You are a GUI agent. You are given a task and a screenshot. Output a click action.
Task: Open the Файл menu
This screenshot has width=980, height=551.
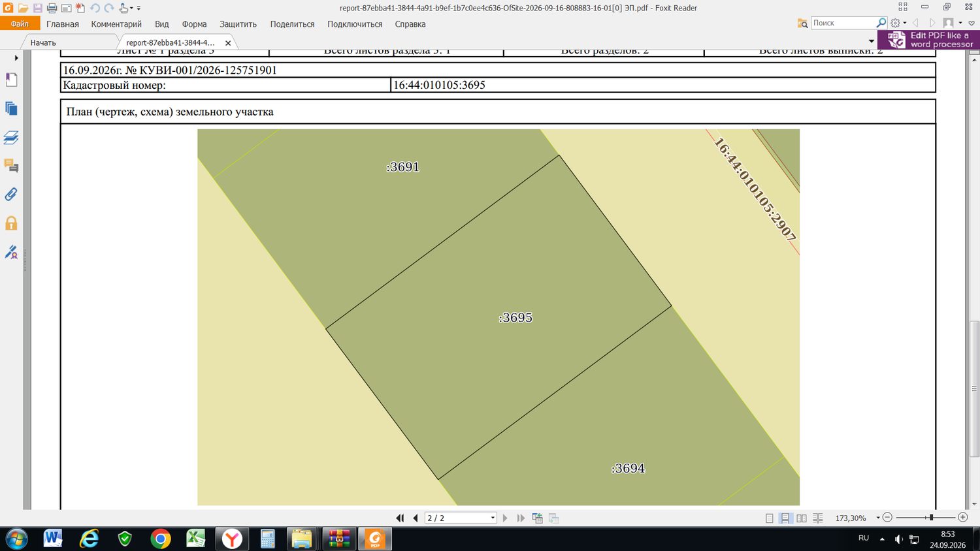coord(20,24)
